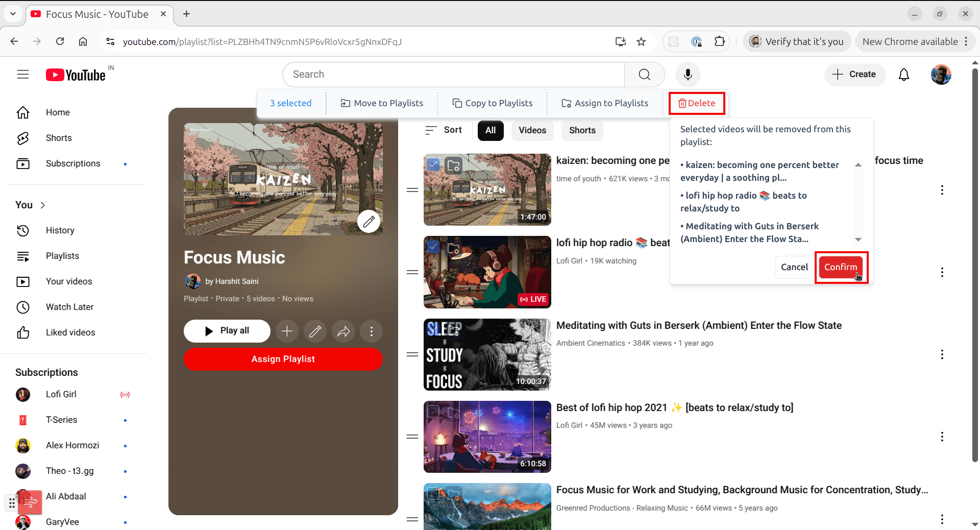The height and width of the screenshot is (530, 980).
Task: Confirm removal of selected videos
Action: coord(841,267)
